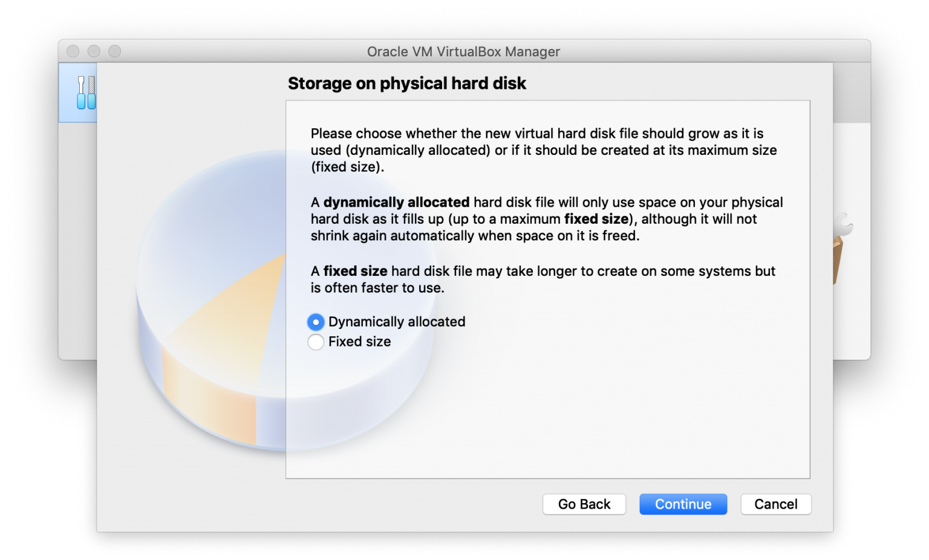Click the "Please choose whether" intro paragraph

pos(543,150)
